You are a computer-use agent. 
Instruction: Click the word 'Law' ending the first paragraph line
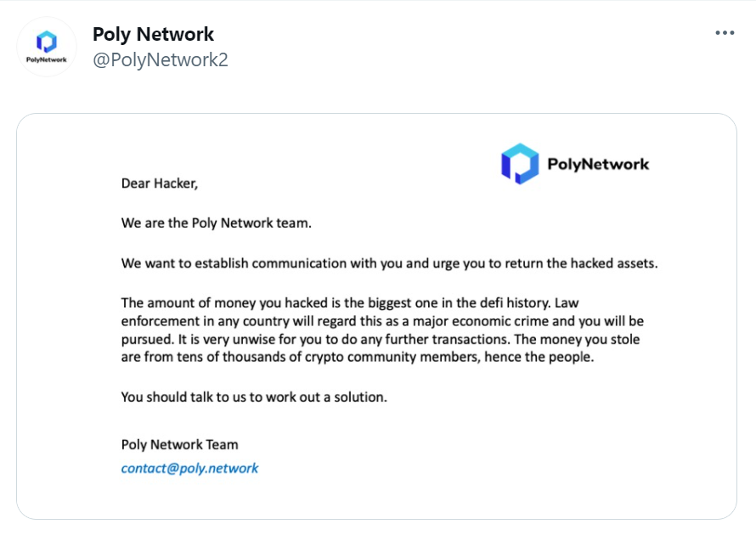(566, 303)
